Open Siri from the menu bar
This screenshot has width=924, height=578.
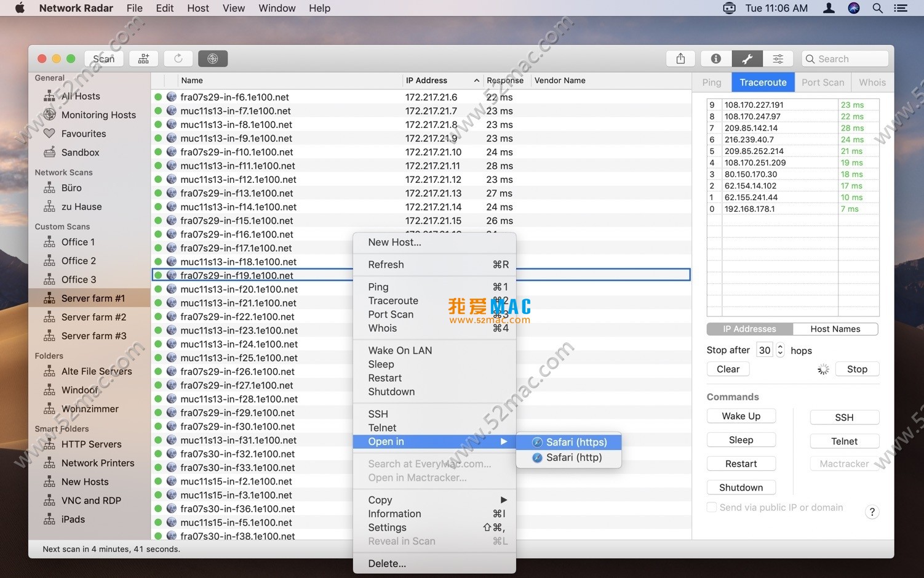[853, 8]
